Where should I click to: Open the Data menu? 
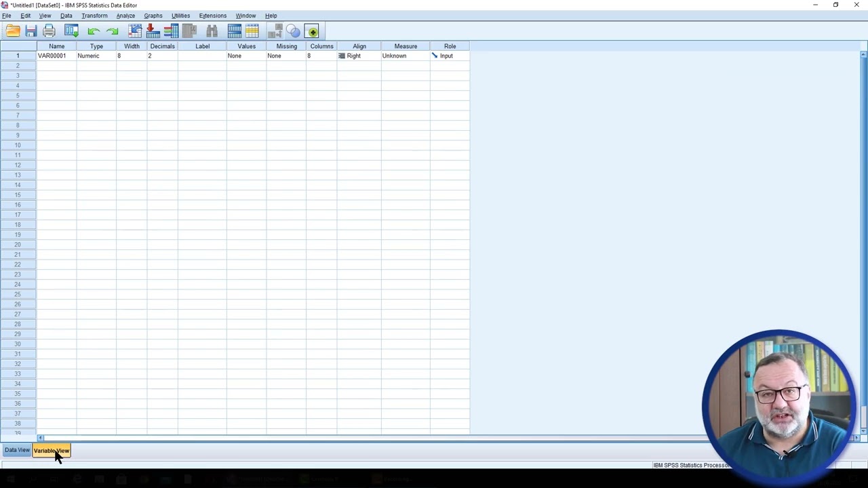66,16
